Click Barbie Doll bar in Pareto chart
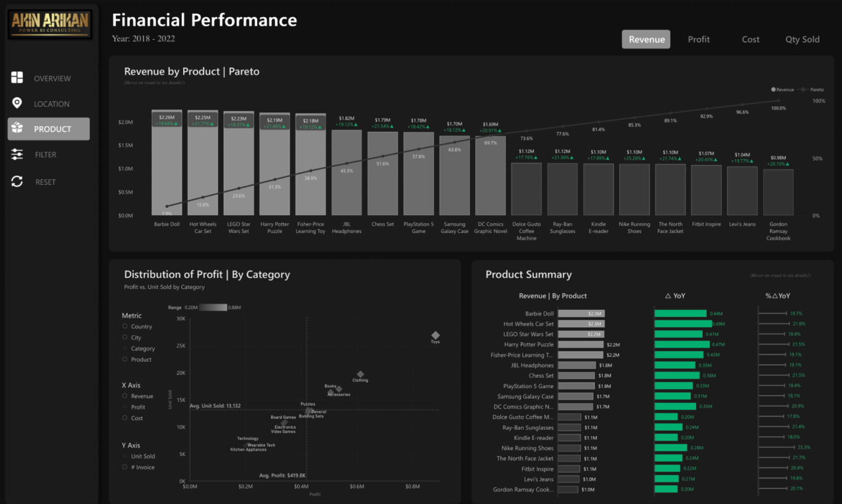 pyautogui.click(x=166, y=163)
